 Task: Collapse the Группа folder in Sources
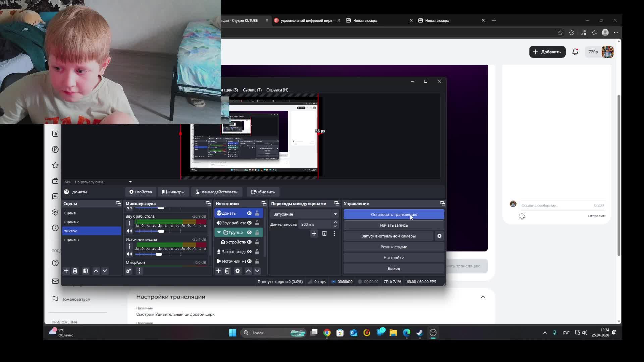(219, 232)
